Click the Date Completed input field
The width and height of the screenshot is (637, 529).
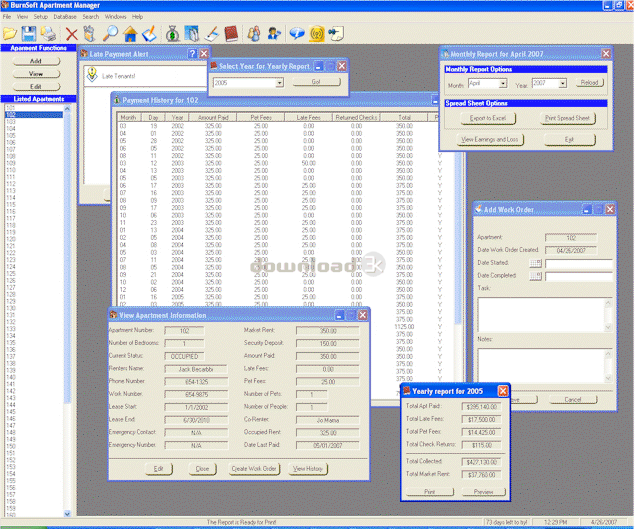[x=578, y=277]
